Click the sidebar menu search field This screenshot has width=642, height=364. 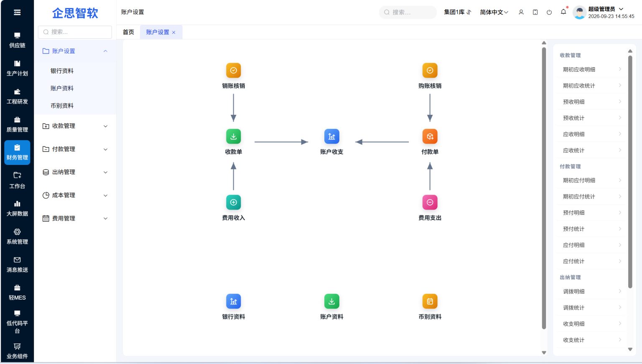(x=75, y=32)
